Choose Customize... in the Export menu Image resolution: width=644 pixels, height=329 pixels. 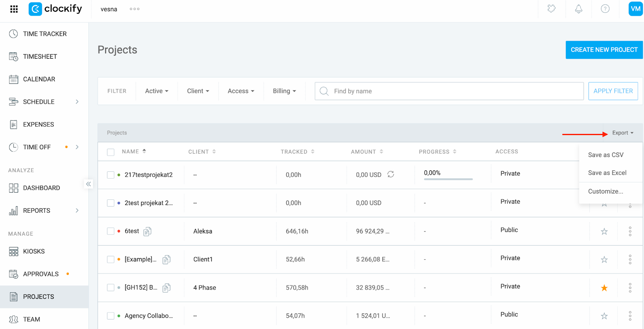pos(605,191)
